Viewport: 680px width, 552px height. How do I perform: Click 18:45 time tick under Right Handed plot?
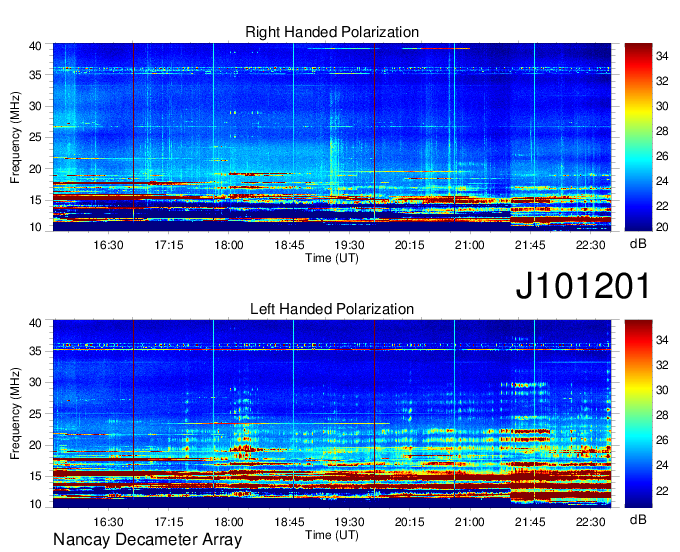(289, 245)
